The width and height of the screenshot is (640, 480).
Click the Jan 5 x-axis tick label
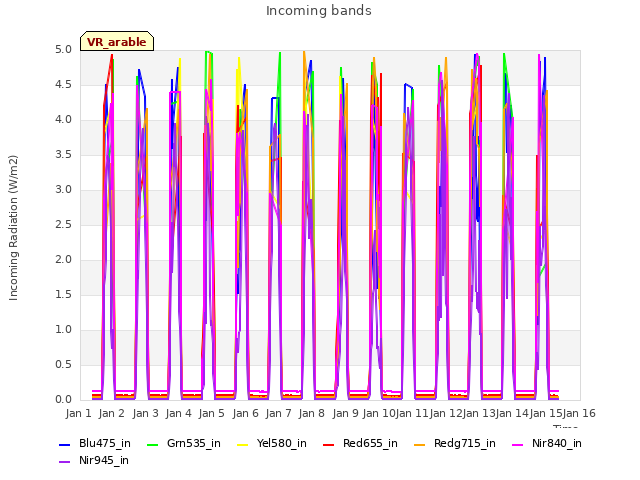pyautogui.click(x=211, y=413)
